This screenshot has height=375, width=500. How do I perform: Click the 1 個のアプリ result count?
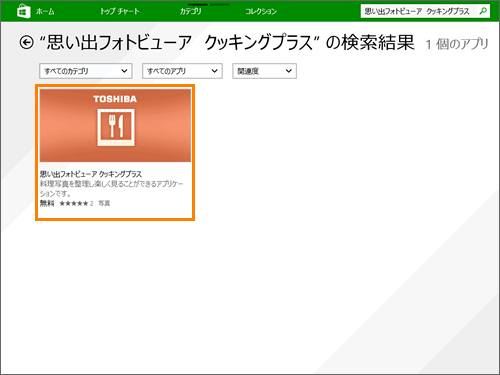point(457,44)
